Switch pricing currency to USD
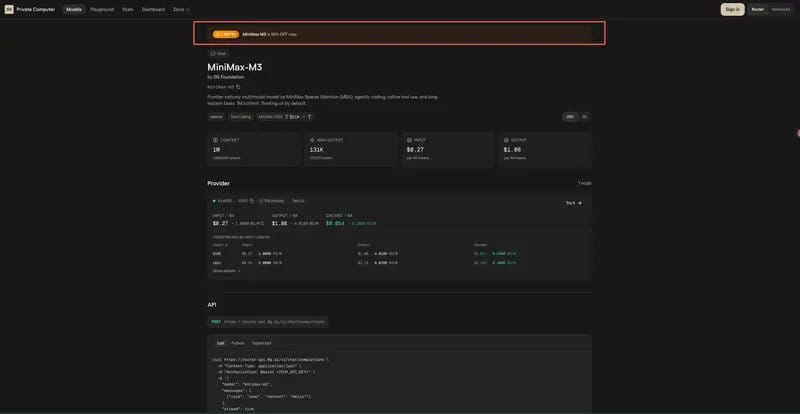The height and width of the screenshot is (414, 800). click(x=570, y=117)
